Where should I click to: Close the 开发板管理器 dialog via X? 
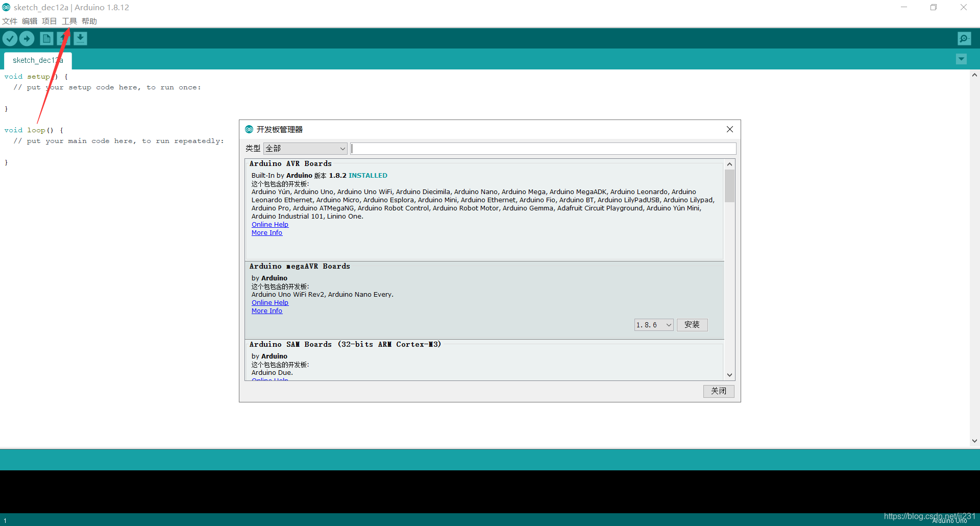[x=730, y=129]
